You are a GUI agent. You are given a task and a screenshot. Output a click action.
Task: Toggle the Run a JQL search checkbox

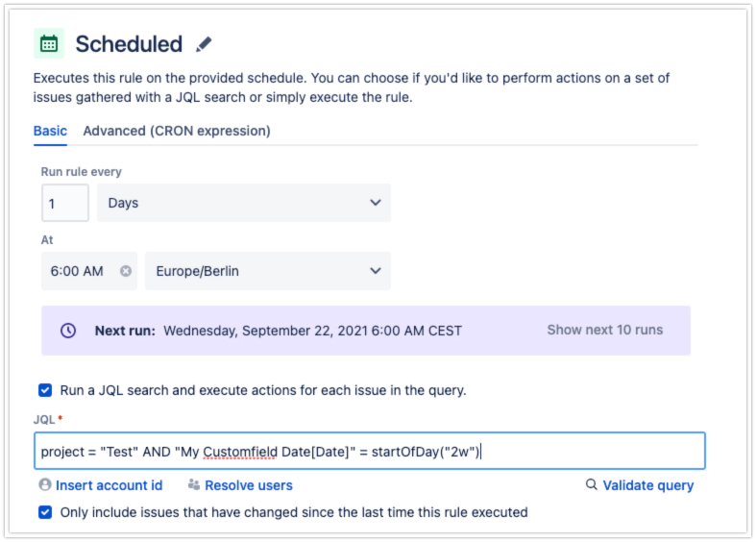[45, 389]
